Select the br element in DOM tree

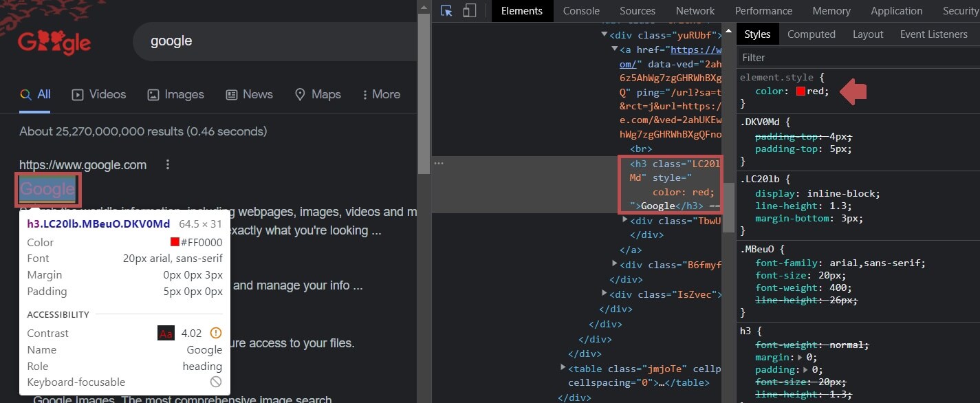point(641,149)
